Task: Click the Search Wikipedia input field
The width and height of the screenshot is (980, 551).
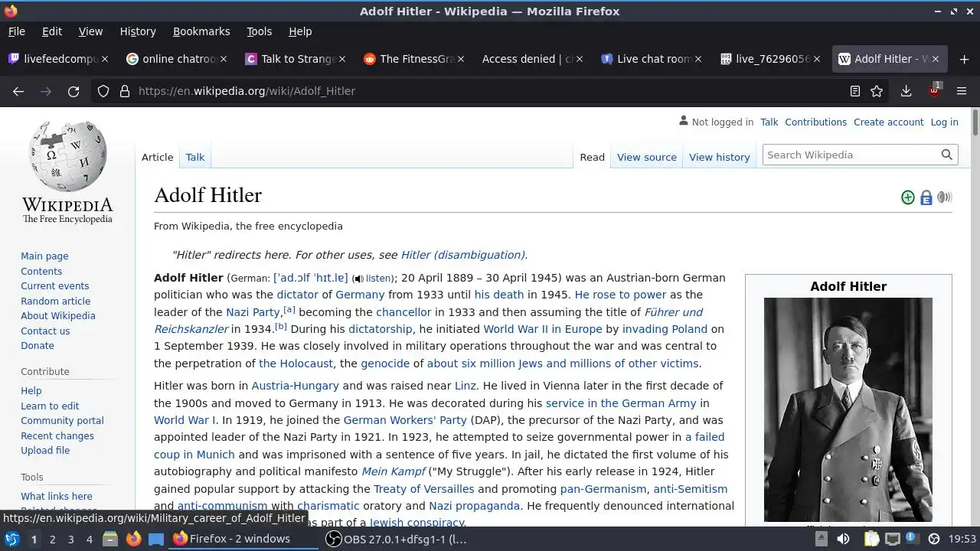Action: (850, 155)
